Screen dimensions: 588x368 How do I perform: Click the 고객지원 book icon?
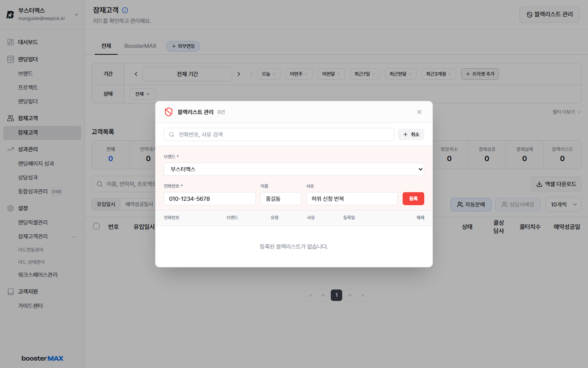click(11, 292)
